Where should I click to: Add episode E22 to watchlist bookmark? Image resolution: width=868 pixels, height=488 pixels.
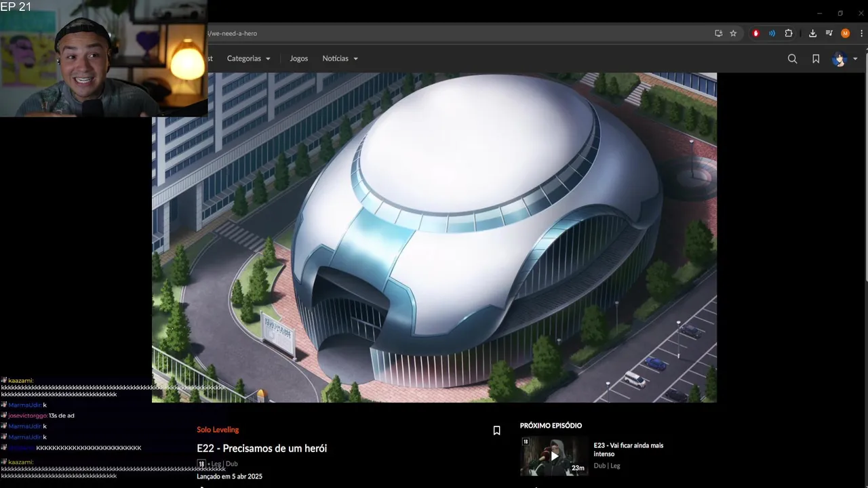pyautogui.click(x=496, y=430)
